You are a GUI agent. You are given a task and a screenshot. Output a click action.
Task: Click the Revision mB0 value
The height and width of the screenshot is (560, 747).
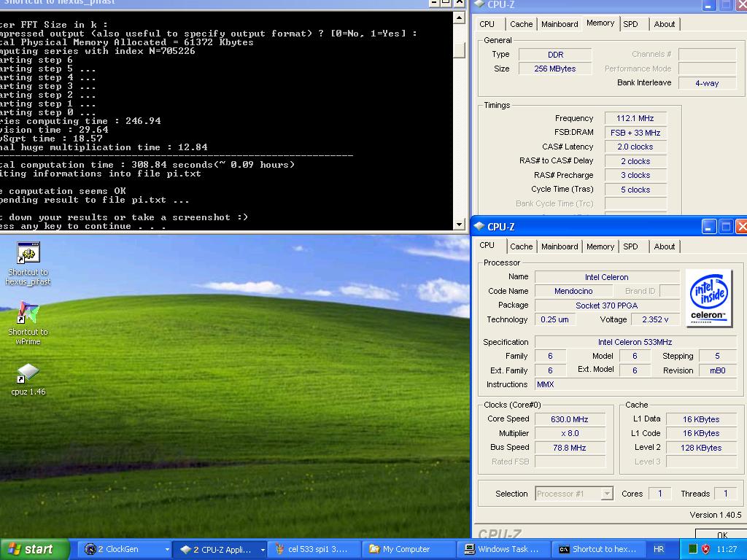pyautogui.click(x=718, y=370)
